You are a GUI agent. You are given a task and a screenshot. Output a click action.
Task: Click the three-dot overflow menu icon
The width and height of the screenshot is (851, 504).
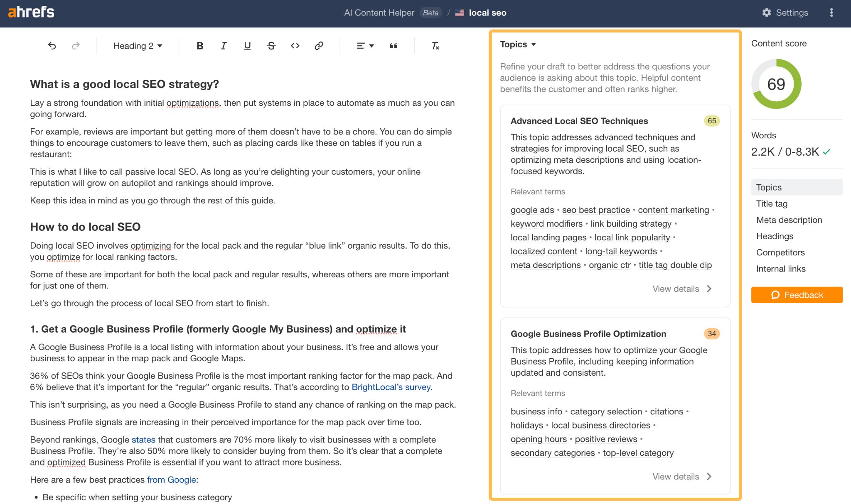pos(831,12)
